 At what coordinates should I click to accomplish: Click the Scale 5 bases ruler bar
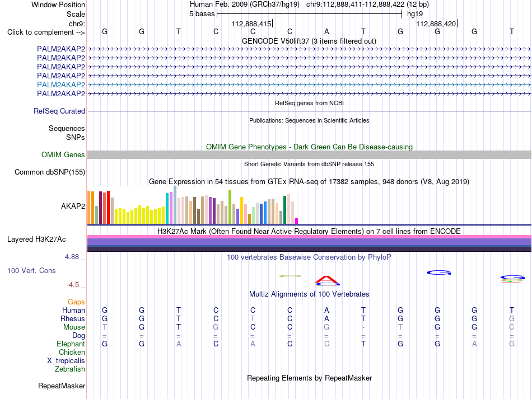[x=310, y=14]
